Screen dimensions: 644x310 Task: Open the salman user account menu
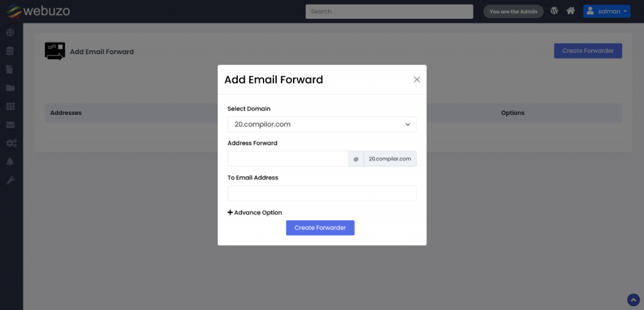point(606,11)
